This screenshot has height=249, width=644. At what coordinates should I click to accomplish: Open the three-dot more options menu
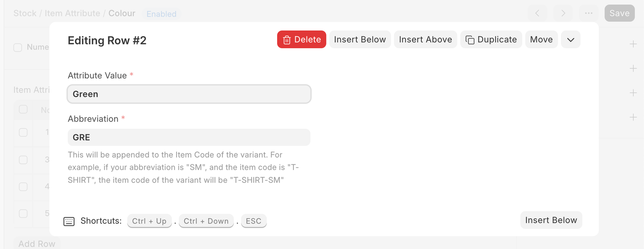589,13
